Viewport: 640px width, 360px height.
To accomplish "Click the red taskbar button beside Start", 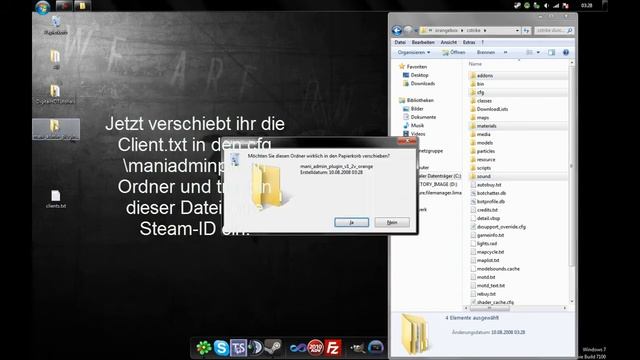I will (64, 6).
